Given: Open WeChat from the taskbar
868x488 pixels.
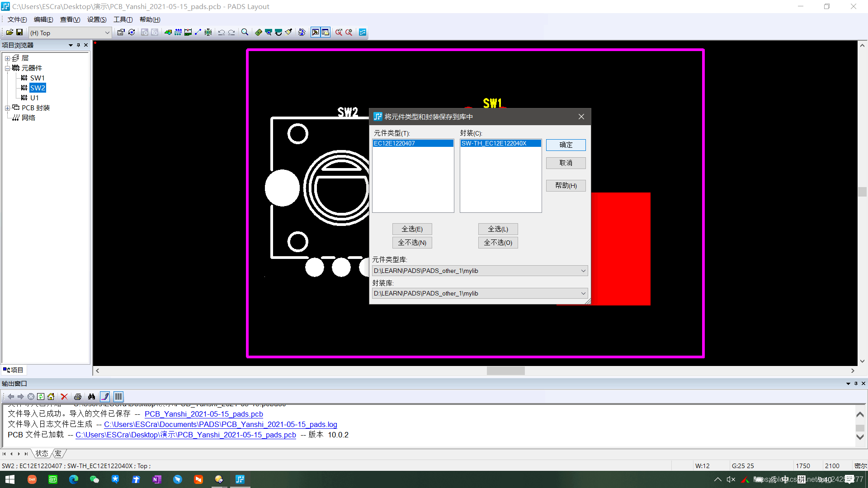Looking at the screenshot, I should 94,479.
